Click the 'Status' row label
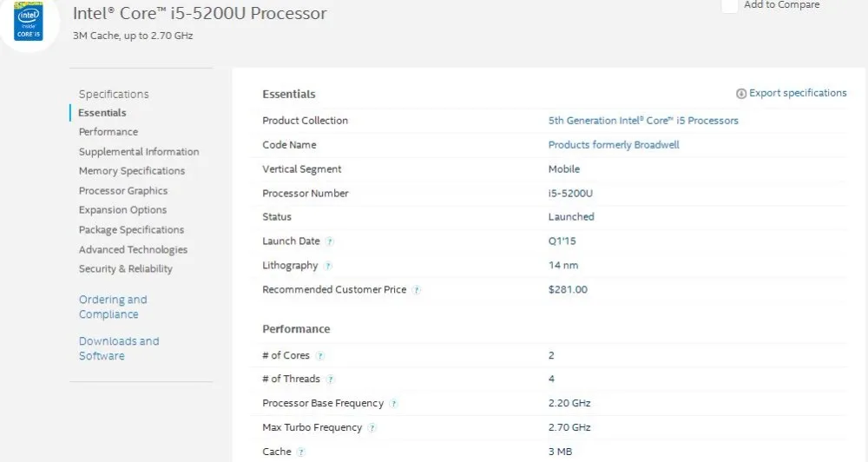The height and width of the screenshot is (462, 868). [x=277, y=216]
